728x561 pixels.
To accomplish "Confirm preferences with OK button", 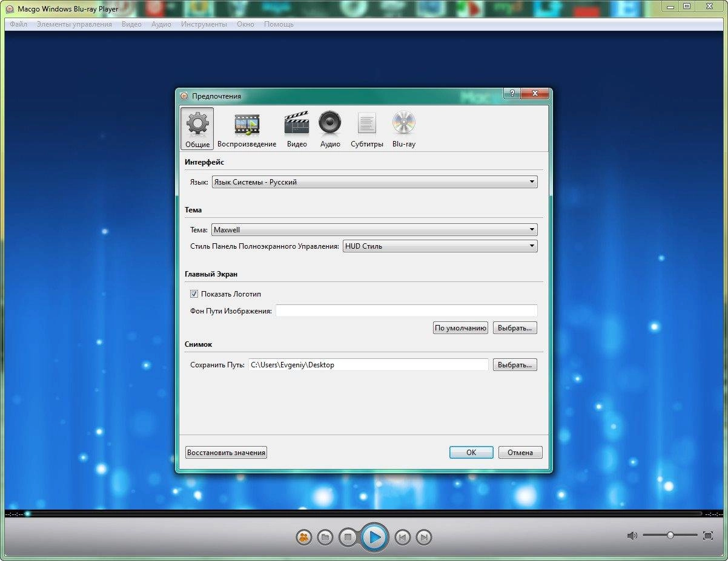I will click(471, 453).
